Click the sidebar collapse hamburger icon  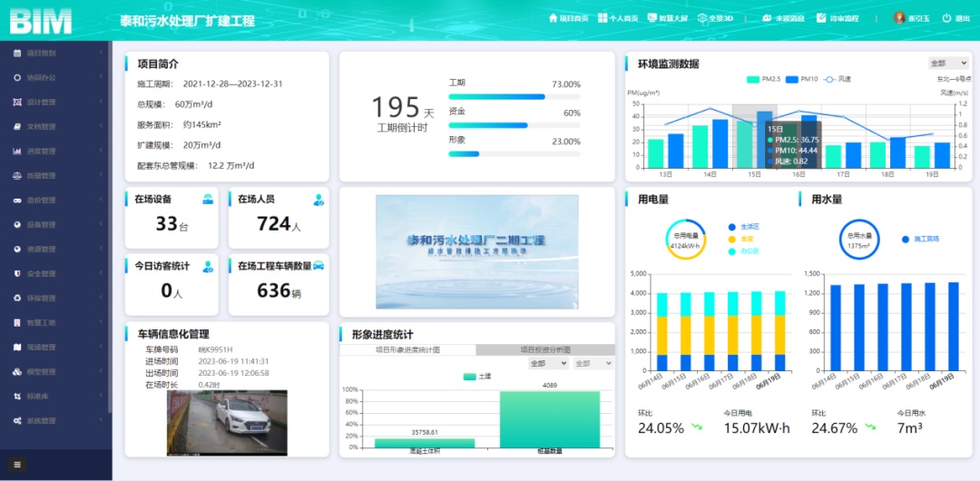[x=17, y=465]
